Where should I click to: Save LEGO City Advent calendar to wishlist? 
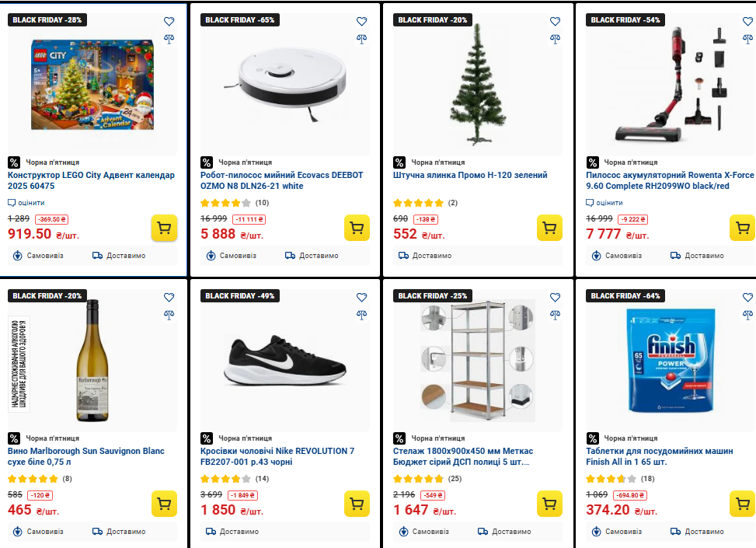(169, 22)
